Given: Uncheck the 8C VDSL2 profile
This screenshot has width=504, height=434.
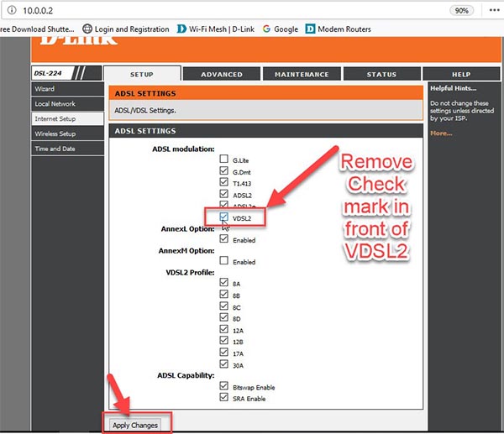Looking at the screenshot, I should [223, 306].
